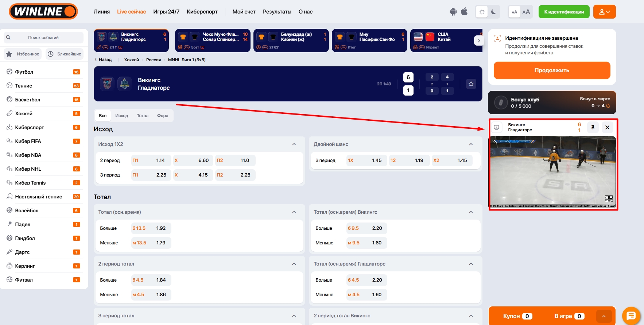The image size is (644, 325).
Task: Switch to dark theme mode
Action: point(493,12)
